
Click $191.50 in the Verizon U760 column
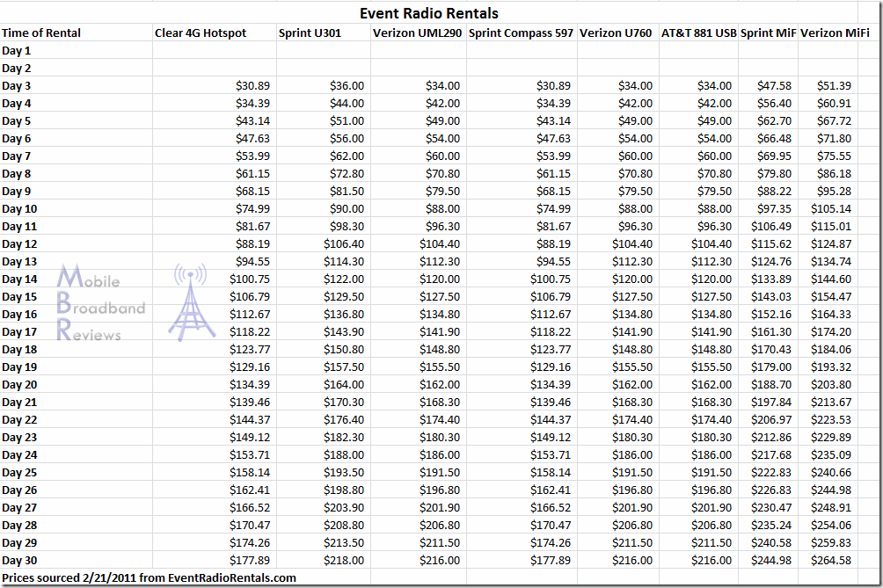pyautogui.click(x=632, y=473)
